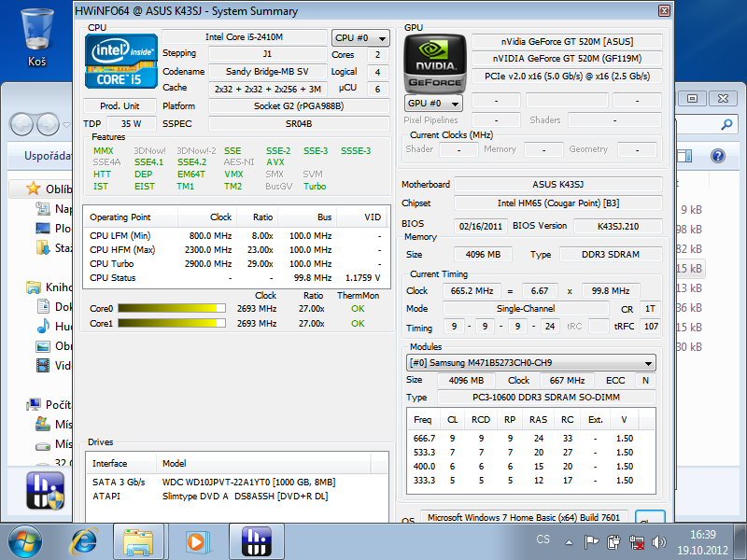The width and height of the screenshot is (747, 560).
Task: Launch Internet Explorer from the taskbar
Action: click(x=84, y=541)
